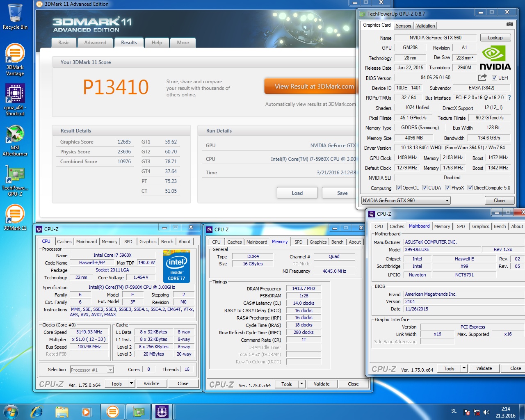This screenshot has width=525, height=420.
Task: Click the Graphics Score 12685 row
Action: click(x=96, y=142)
